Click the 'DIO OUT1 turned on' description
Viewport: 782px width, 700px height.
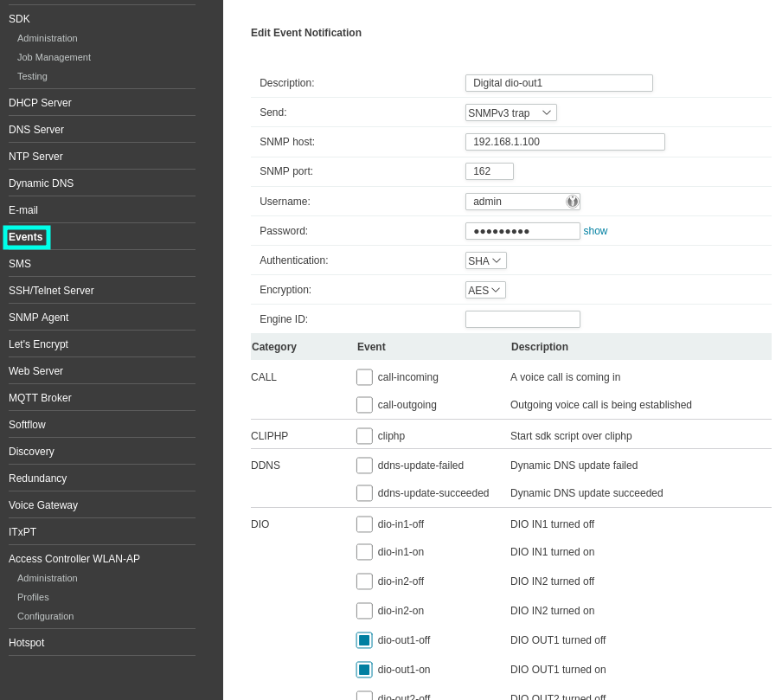[x=558, y=670]
